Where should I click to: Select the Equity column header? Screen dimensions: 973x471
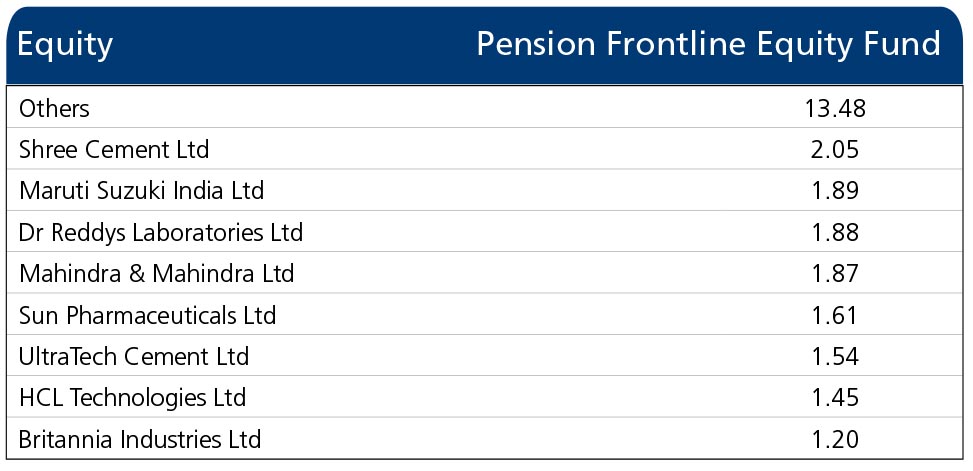(x=65, y=45)
